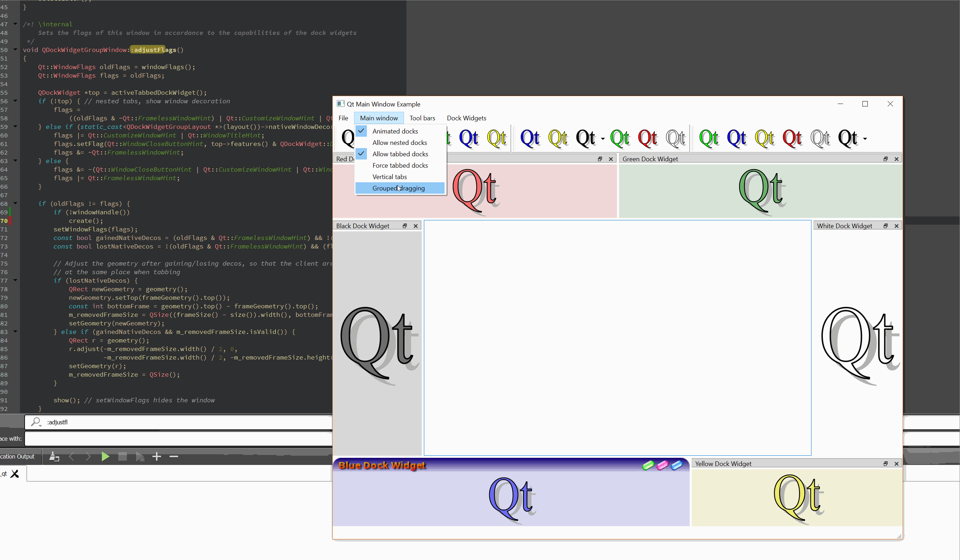Image resolution: width=960 pixels, height=560 pixels.
Task: Click the minus zoom-out icon in output pane
Action: click(174, 456)
